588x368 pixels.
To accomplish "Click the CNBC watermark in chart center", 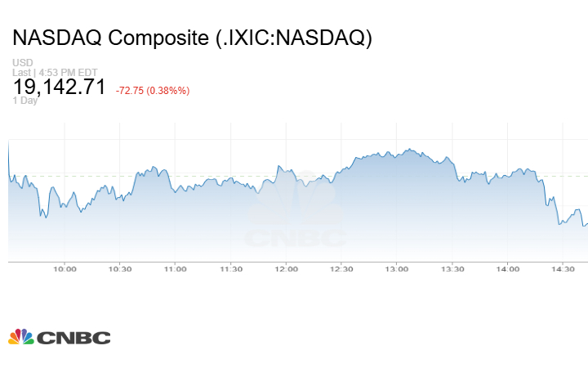I will [295, 209].
